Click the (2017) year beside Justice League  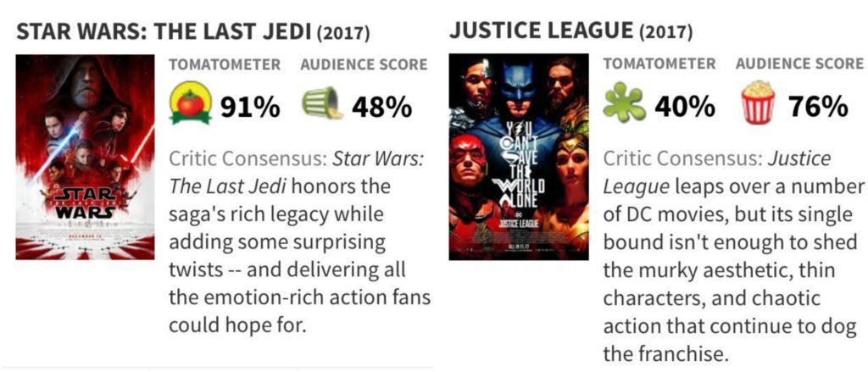[x=665, y=32]
